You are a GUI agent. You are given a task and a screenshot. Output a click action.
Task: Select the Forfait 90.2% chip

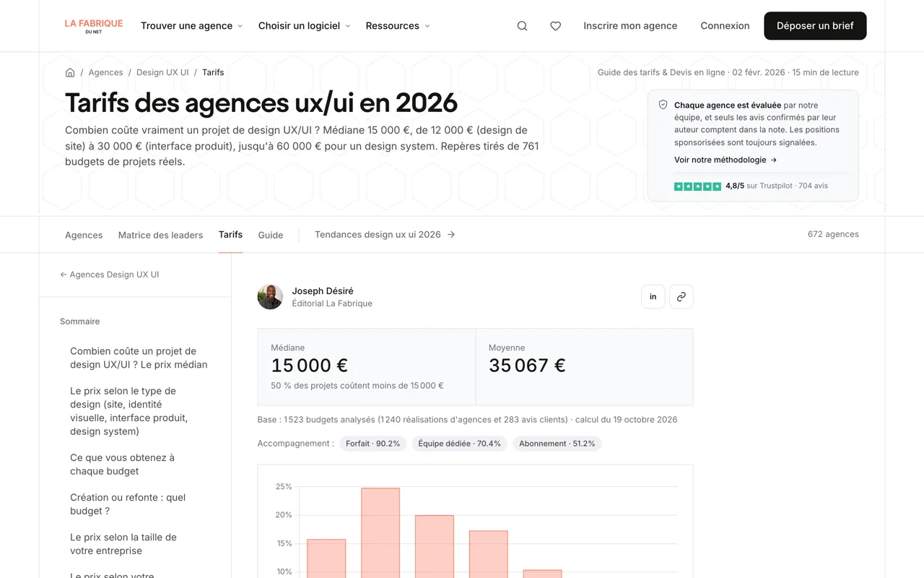[372, 444]
